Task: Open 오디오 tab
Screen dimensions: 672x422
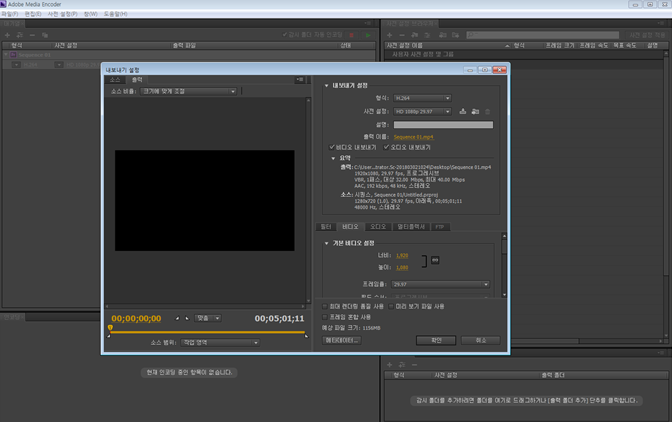Action: pyautogui.click(x=378, y=227)
